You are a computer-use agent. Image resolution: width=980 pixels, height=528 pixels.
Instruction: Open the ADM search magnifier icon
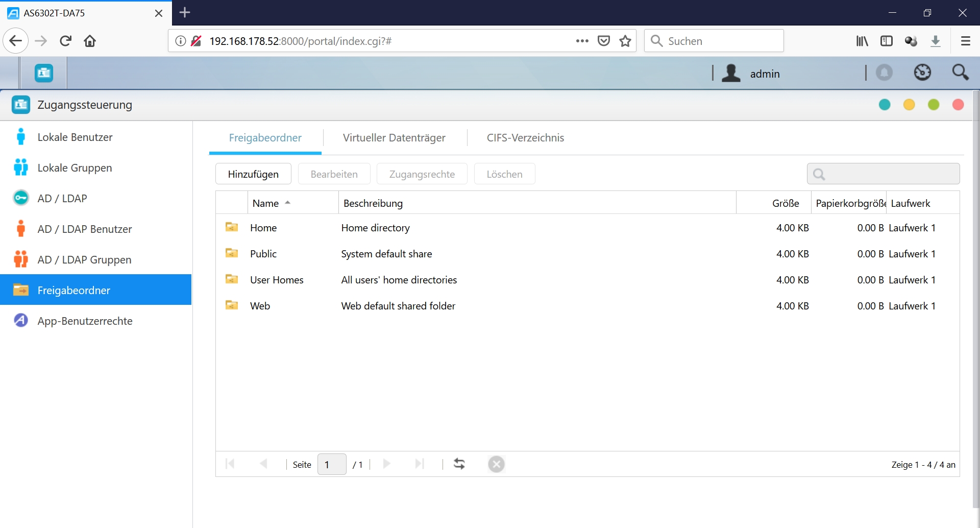click(x=960, y=73)
